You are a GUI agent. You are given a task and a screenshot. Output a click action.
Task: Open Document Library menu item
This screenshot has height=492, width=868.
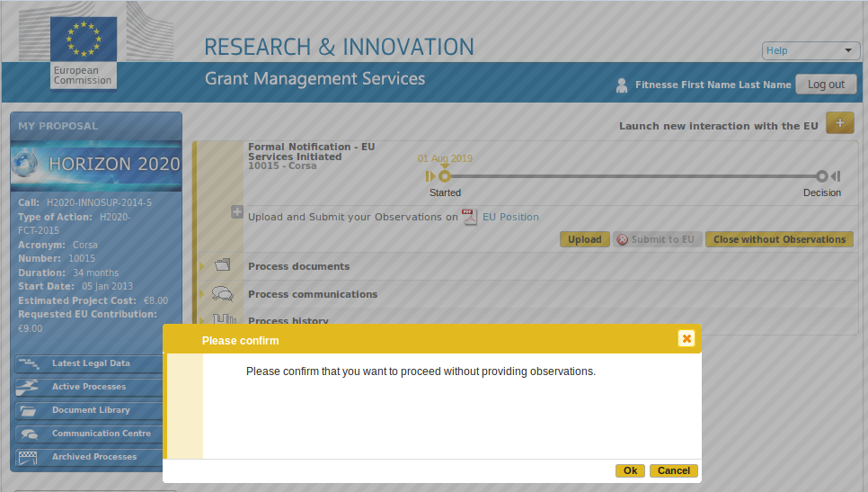pyautogui.click(x=91, y=410)
